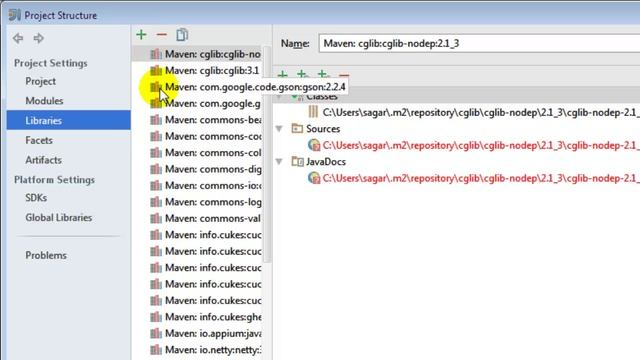Select the red JavaDocs jar path

click(481, 178)
